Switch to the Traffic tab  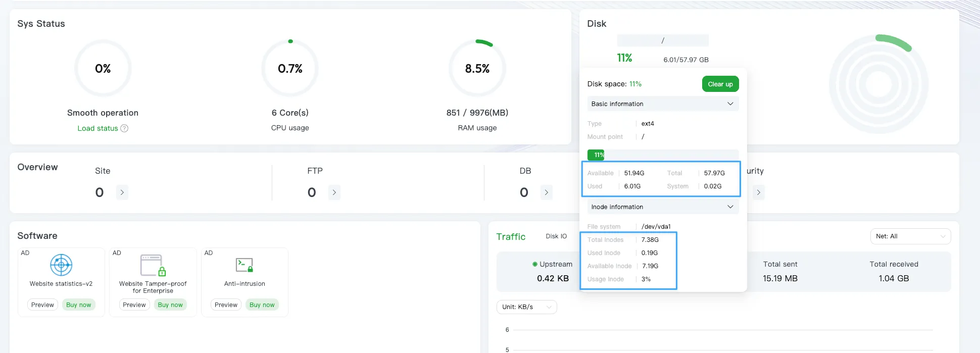pyautogui.click(x=511, y=237)
